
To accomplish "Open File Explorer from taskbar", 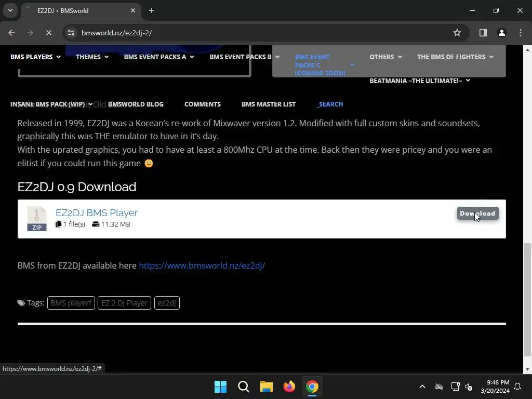I will tap(267, 387).
